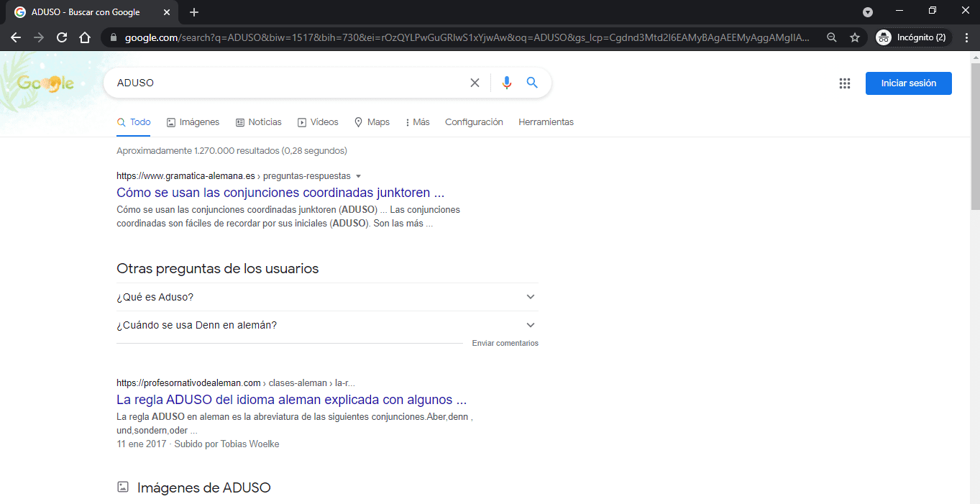Clear the search box text

click(x=475, y=83)
